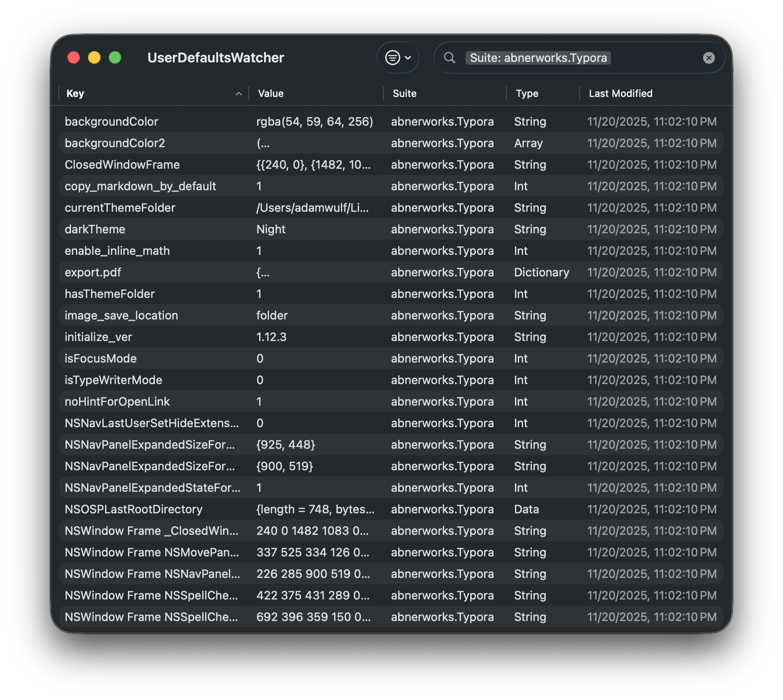Expand the export.pdf dictionary value
783x700 pixels.
(262, 272)
